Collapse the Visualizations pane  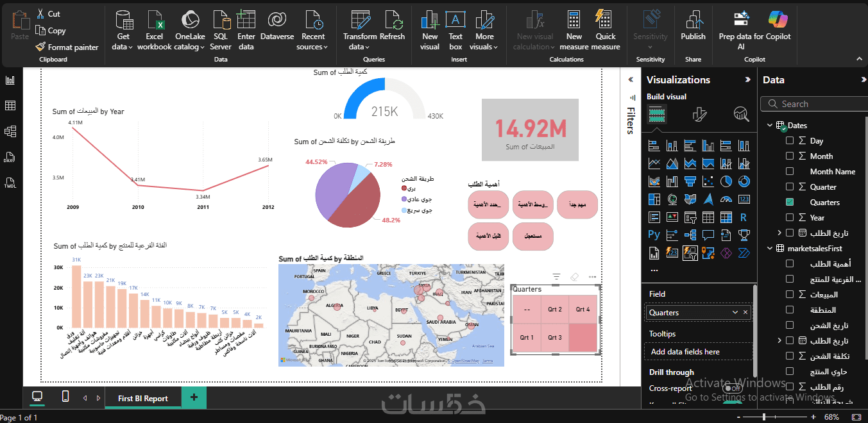pyautogui.click(x=747, y=79)
